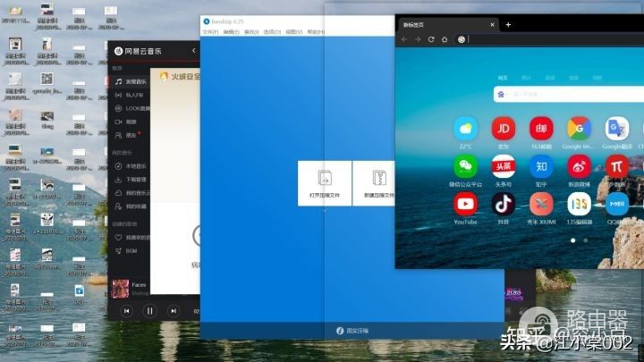
Task: Go forward in the browser
Action: (418, 39)
